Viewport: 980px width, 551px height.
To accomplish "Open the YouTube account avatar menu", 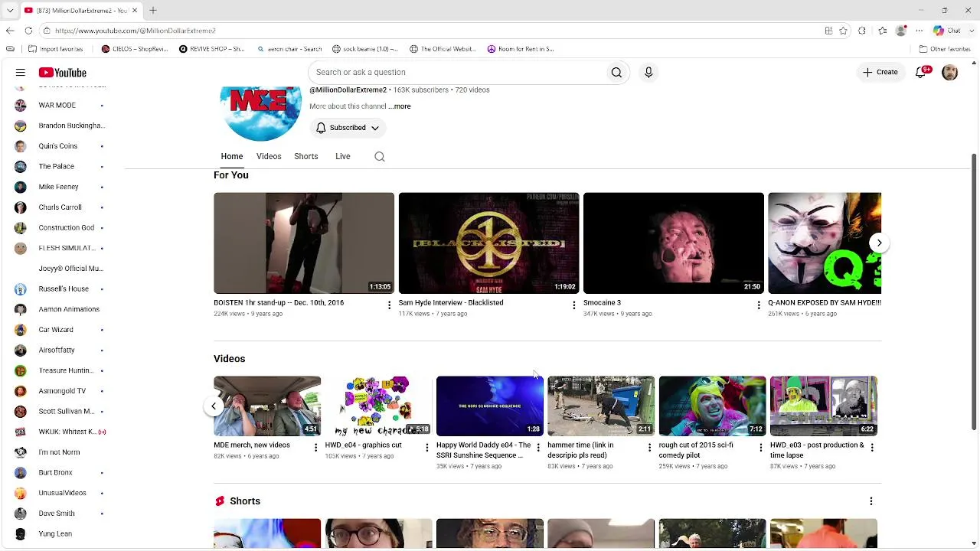I will pos(949,73).
